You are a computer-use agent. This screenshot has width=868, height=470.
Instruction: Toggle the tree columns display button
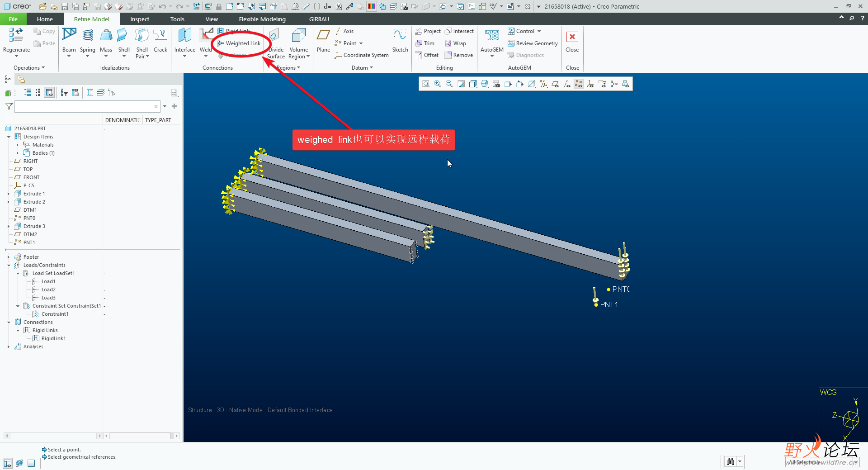click(x=49, y=93)
